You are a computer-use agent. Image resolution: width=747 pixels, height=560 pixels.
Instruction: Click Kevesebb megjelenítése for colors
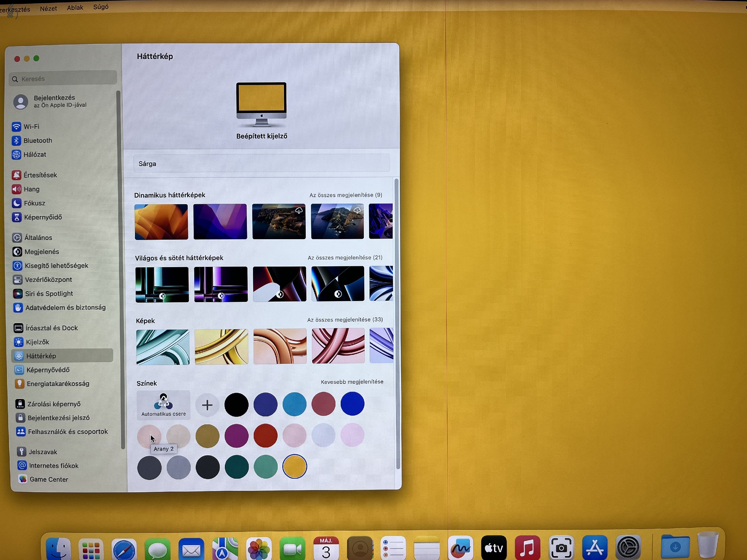[x=352, y=382]
